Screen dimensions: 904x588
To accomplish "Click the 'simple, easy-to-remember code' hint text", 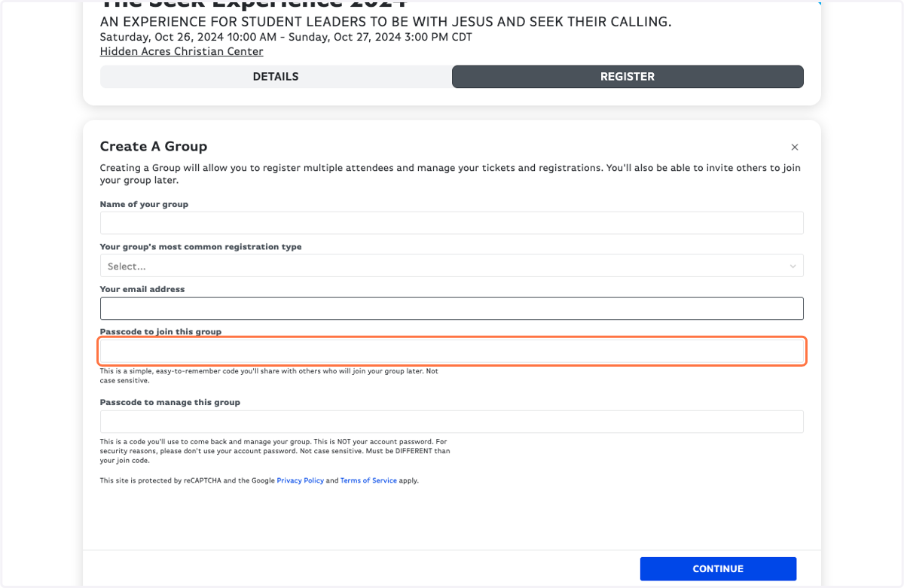I will coord(269,376).
